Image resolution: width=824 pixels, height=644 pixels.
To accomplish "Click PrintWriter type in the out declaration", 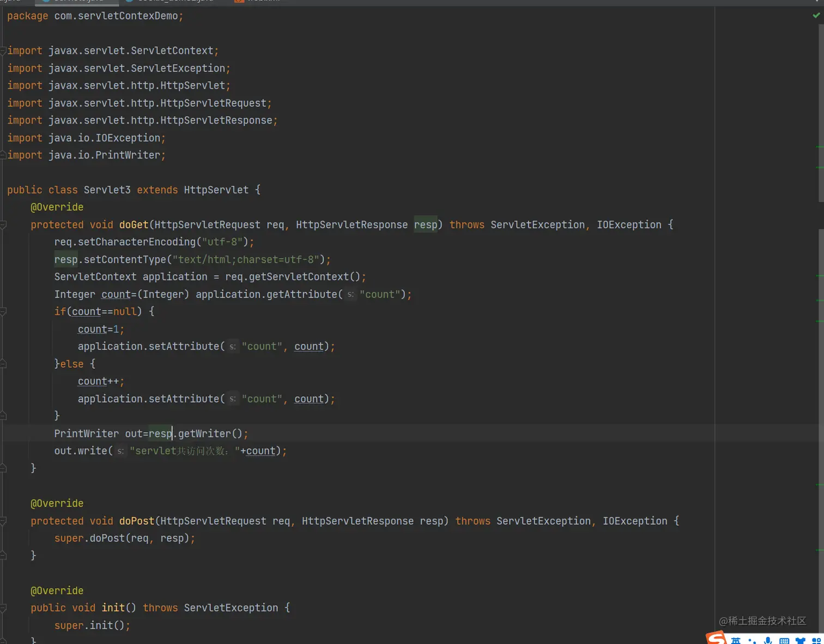I will click(87, 434).
